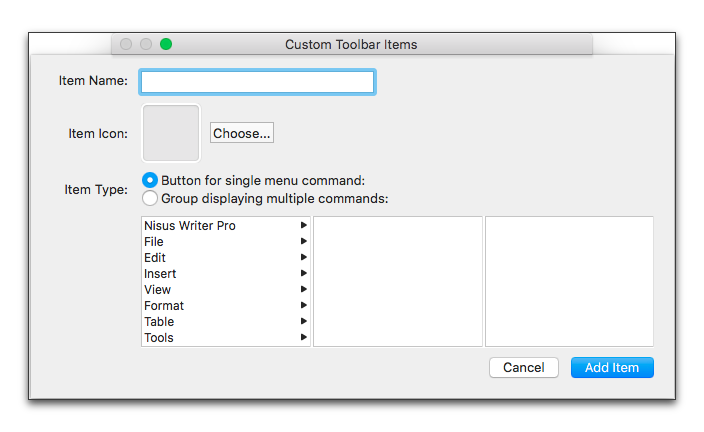Expand the Table row arrow

pyautogui.click(x=304, y=321)
